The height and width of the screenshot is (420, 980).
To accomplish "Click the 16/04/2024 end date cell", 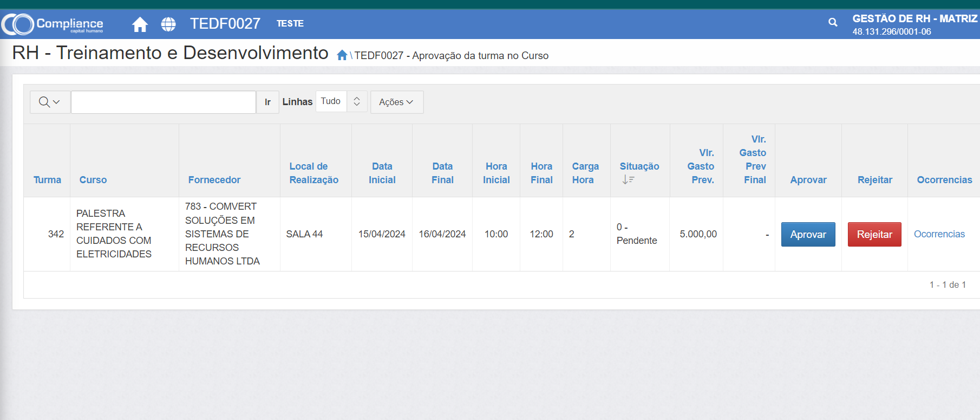I will [442, 234].
